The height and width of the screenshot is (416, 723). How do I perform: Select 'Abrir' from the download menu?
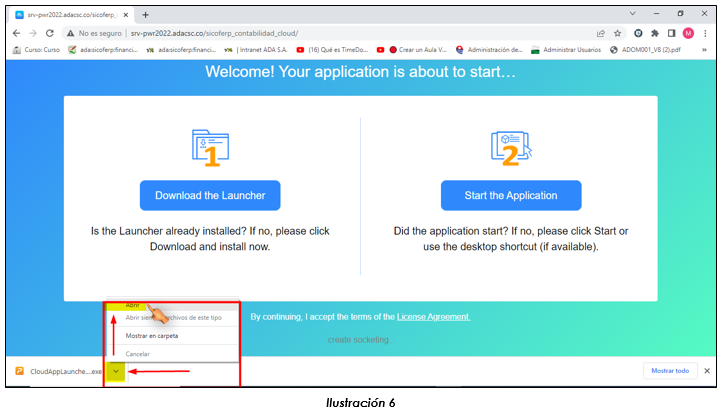click(x=133, y=304)
